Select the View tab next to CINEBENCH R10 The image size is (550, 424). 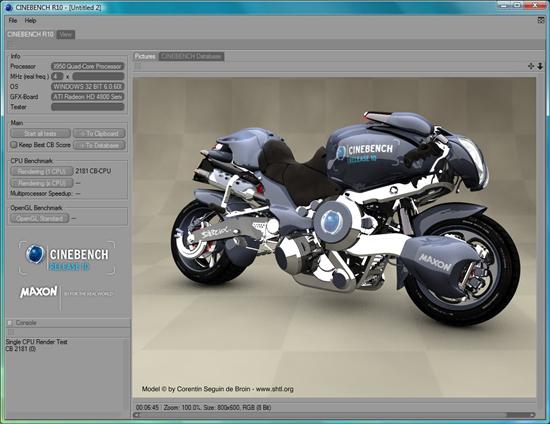coord(66,34)
